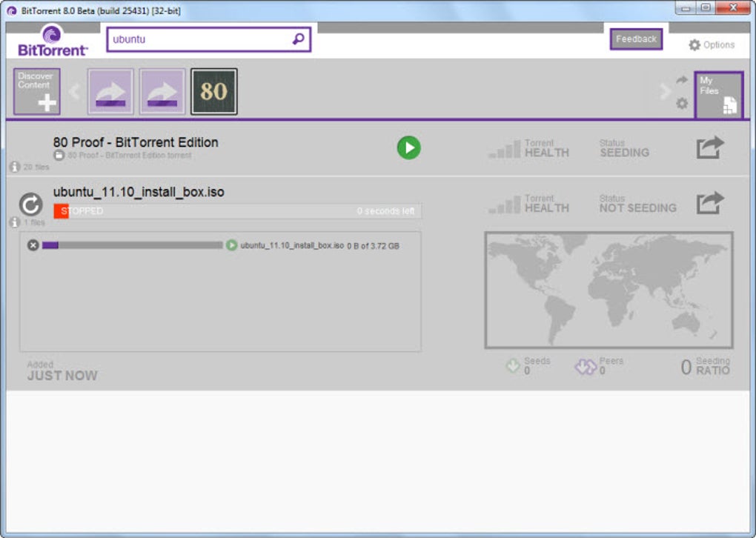Image resolution: width=756 pixels, height=538 pixels.
Task: Open info icon next to 1 files
Action: coord(15,222)
